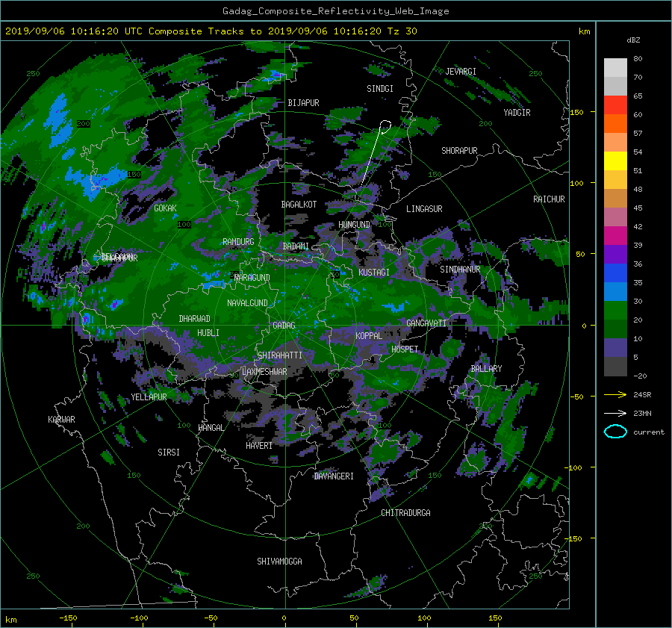Click the SHORAPUR city label
672x628 pixels.
(x=459, y=151)
